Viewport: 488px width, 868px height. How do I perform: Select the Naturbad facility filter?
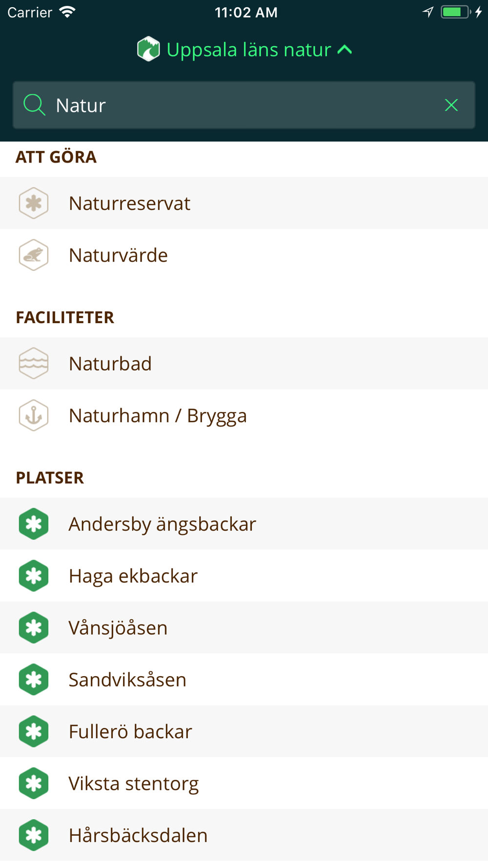coord(244,363)
